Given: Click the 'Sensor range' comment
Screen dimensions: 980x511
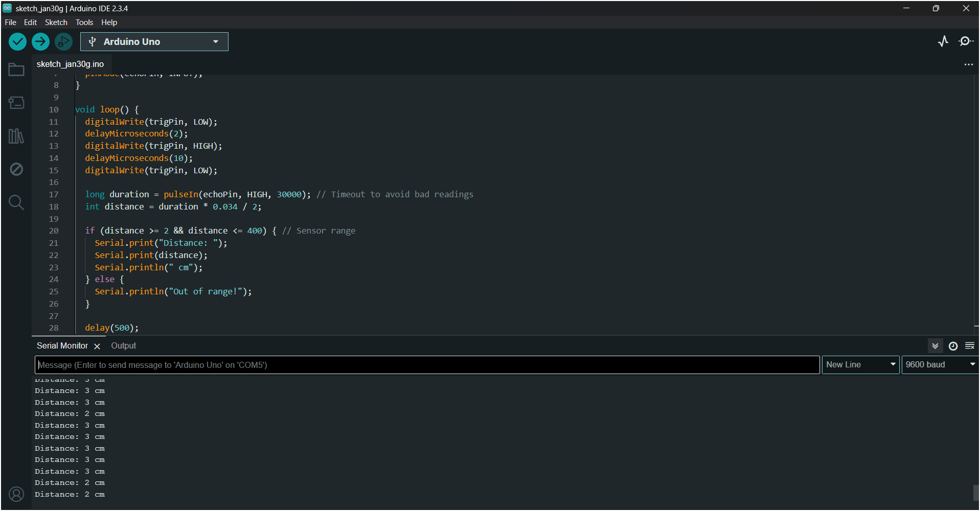Looking at the screenshot, I should 318,231.
